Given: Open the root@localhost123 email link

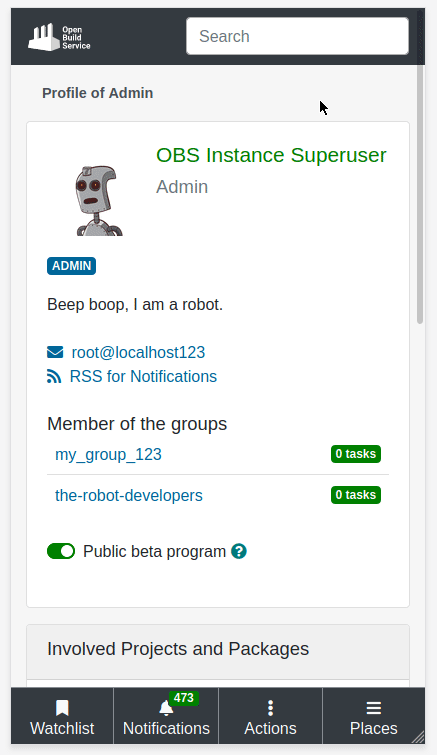Looking at the screenshot, I should (x=138, y=352).
